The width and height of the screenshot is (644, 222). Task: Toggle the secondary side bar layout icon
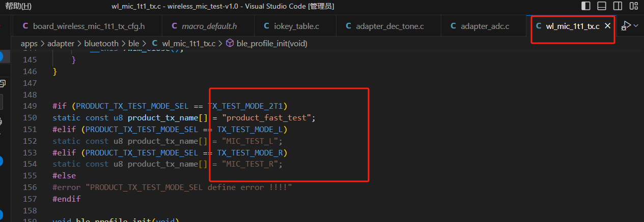tap(618, 6)
